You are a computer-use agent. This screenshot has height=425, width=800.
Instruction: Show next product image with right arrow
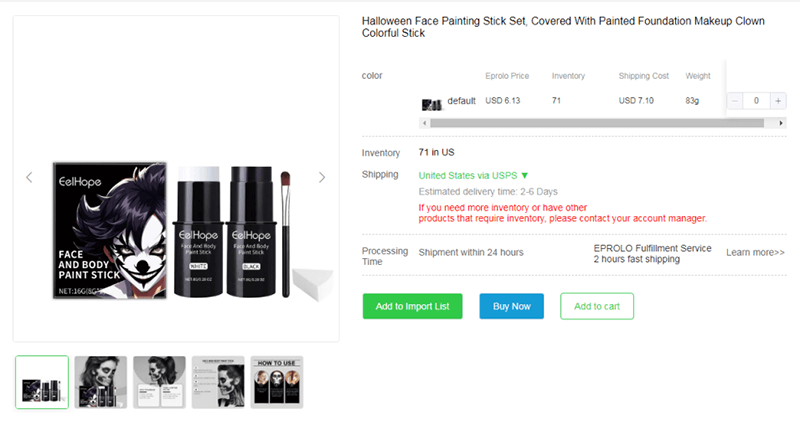pyautogui.click(x=322, y=177)
